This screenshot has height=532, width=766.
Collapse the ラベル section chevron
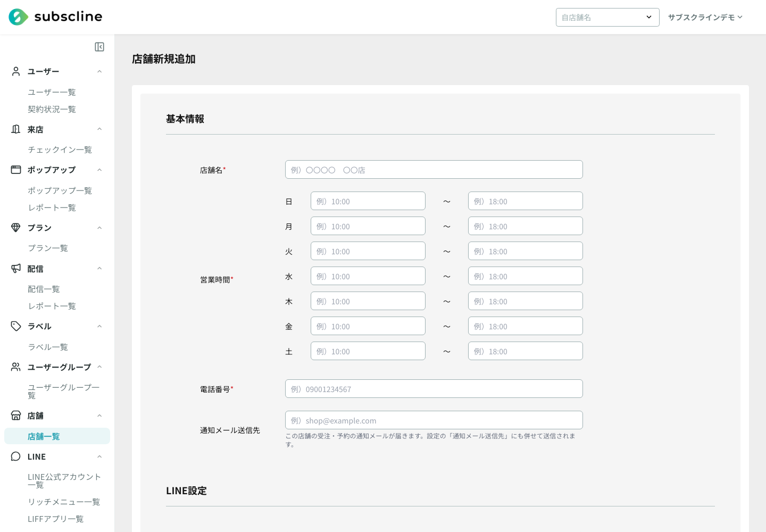pos(99,326)
